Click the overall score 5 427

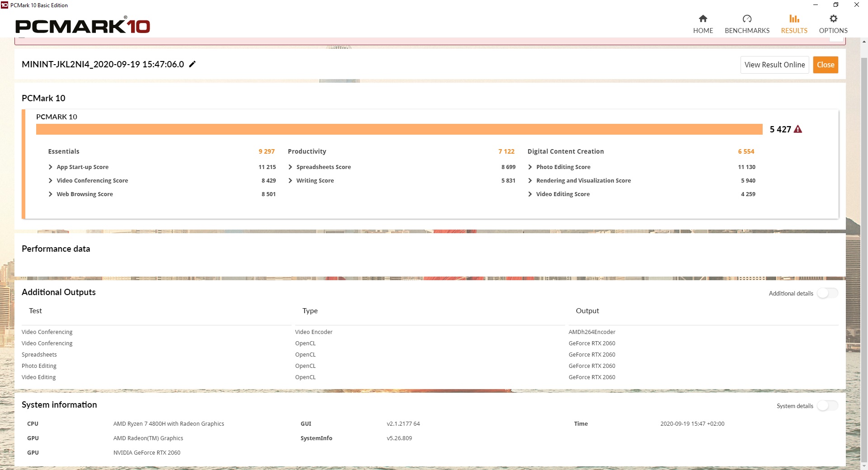tap(780, 129)
